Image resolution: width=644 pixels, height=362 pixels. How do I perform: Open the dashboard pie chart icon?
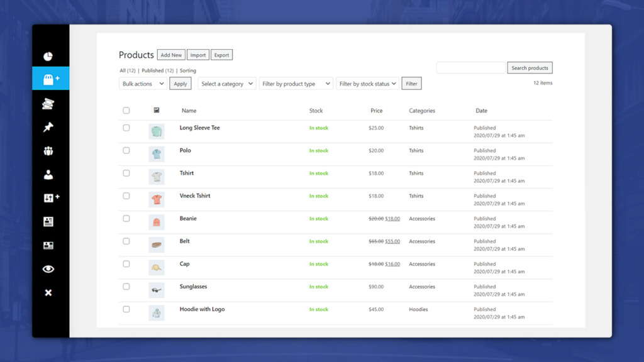pyautogui.click(x=48, y=56)
